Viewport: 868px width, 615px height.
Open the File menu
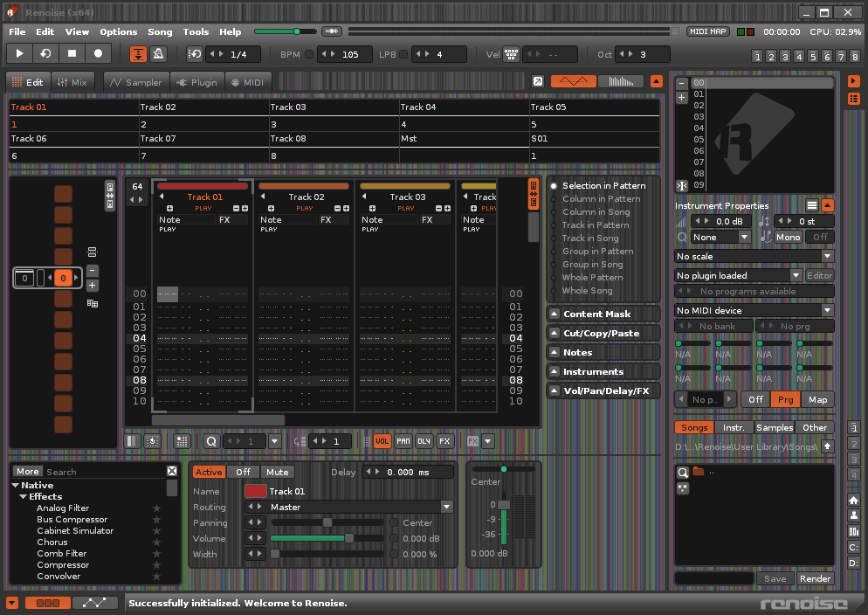point(17,31)
